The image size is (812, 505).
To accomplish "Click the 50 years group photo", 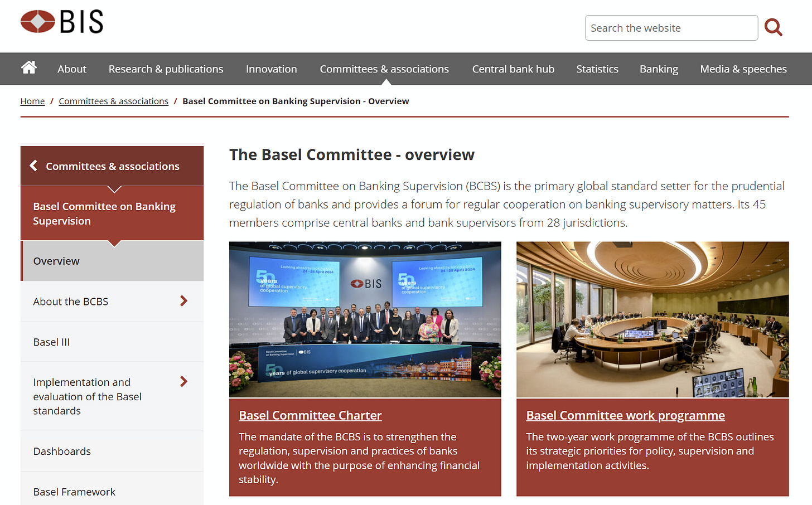I will [x=365, y=319].
